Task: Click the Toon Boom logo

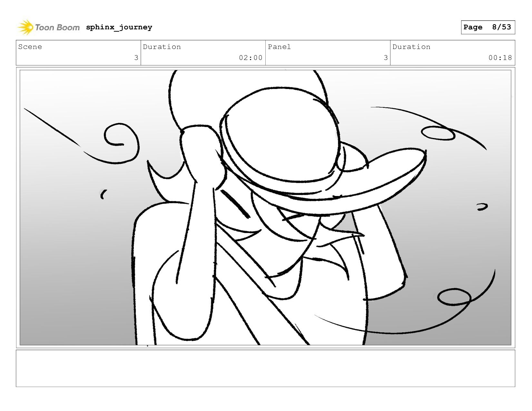Action: [48, 27]
